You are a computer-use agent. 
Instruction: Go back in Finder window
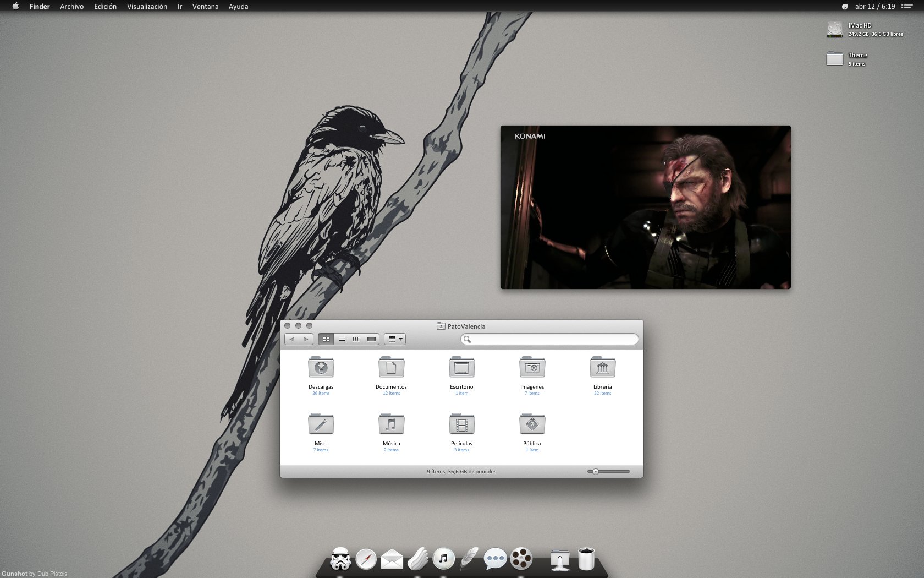pos(292,339)
